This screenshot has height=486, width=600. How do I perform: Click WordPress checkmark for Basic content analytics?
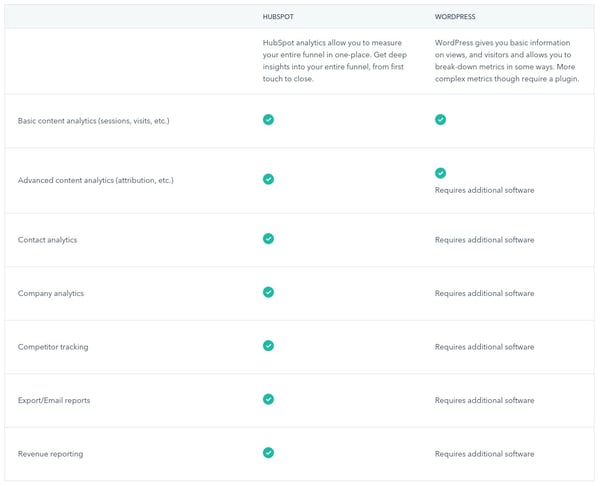click(440, 120)
